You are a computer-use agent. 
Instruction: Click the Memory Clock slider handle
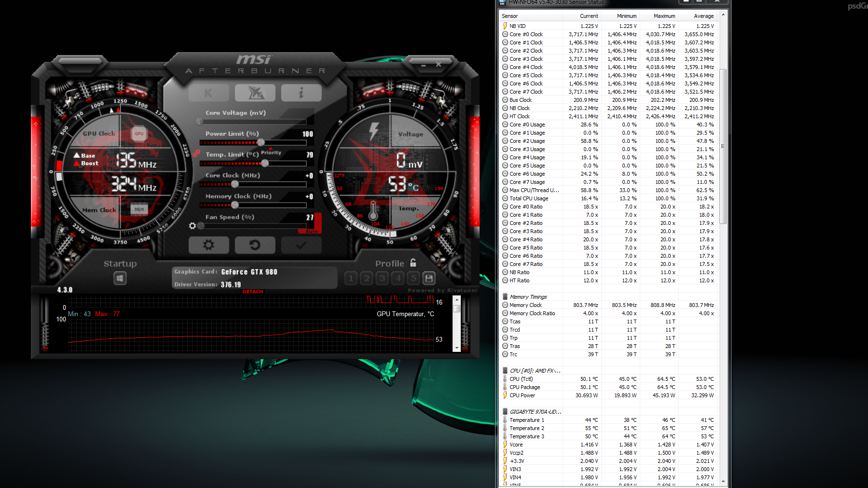234,205
